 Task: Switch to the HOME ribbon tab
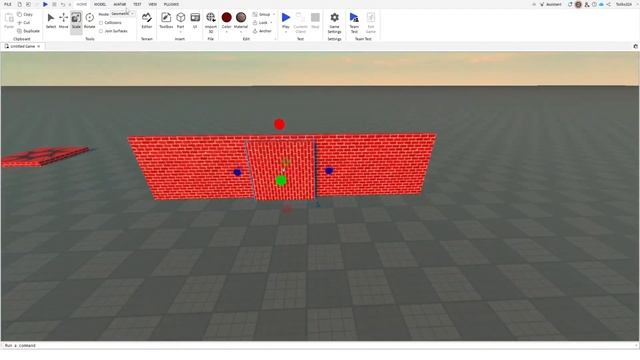click(82, 4)
